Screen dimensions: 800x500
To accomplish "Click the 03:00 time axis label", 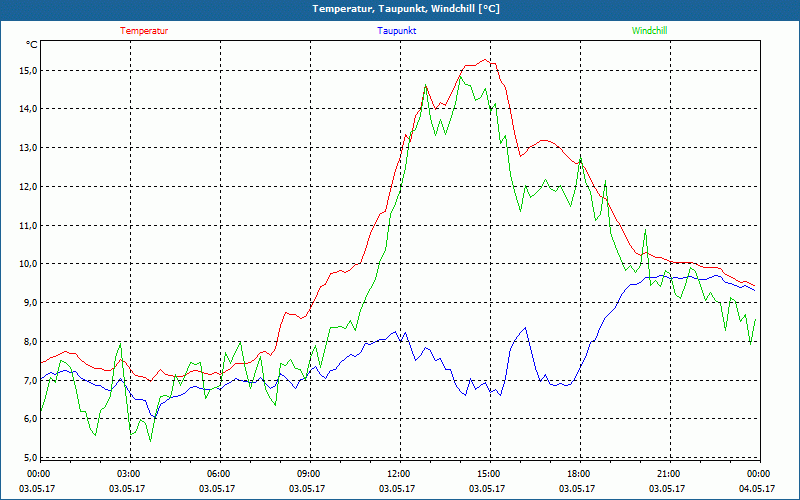I will click(128, 474).
